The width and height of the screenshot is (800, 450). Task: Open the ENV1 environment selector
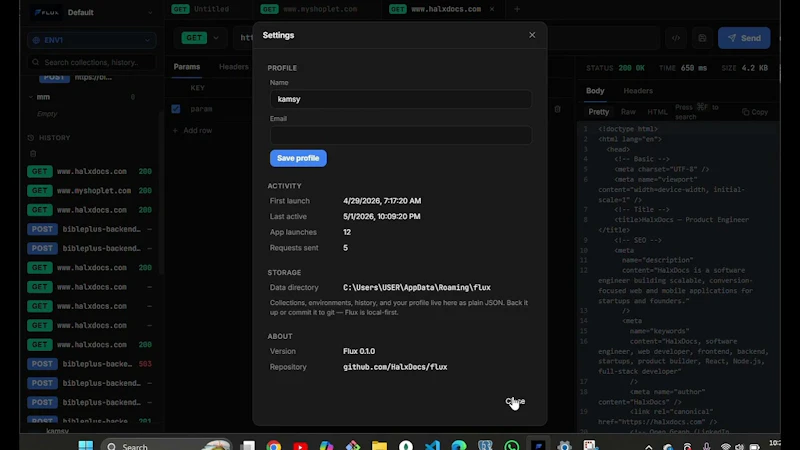tap(92, 40)
